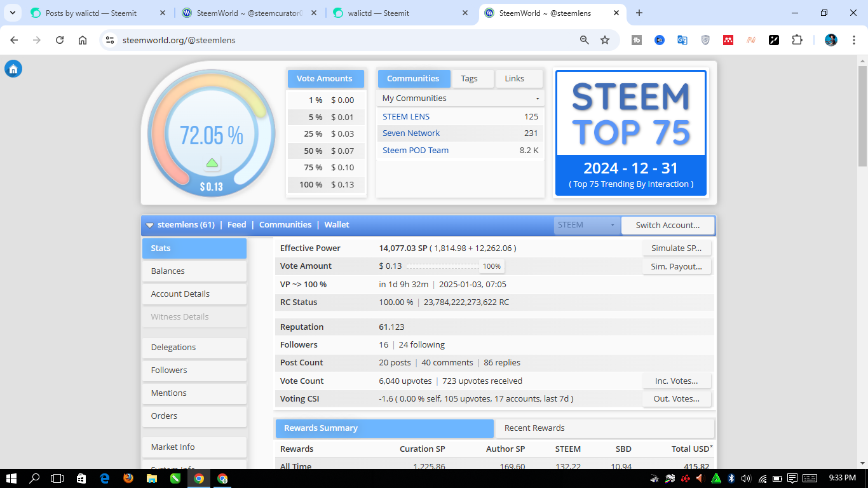
Task: Open Delegations in the sidebar
Action: pos(194,348)
